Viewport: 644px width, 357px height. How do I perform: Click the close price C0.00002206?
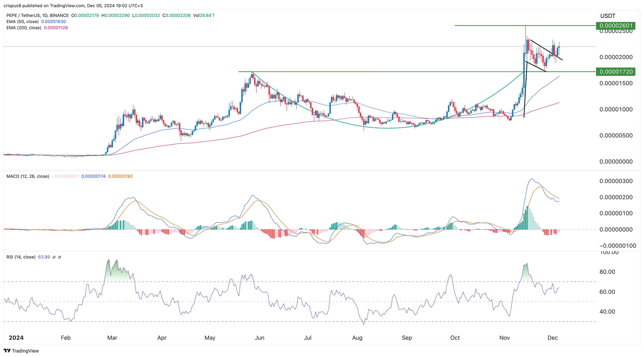click(177, 15)
